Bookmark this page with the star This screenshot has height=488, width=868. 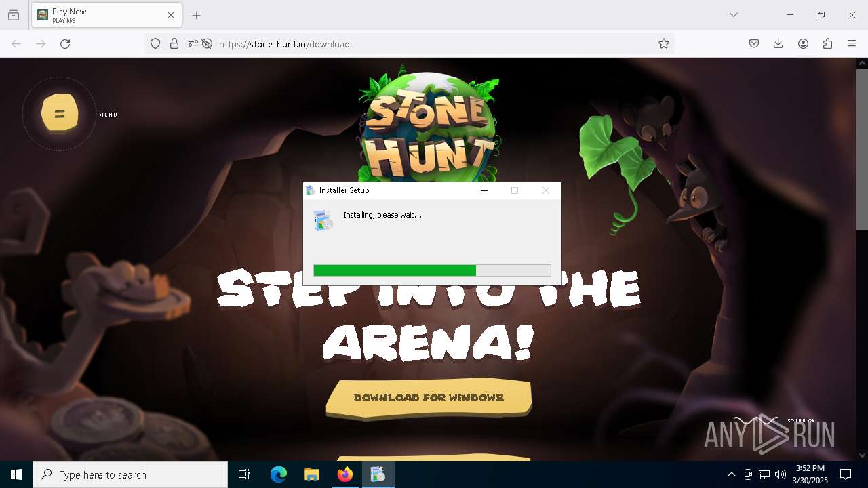664,44
